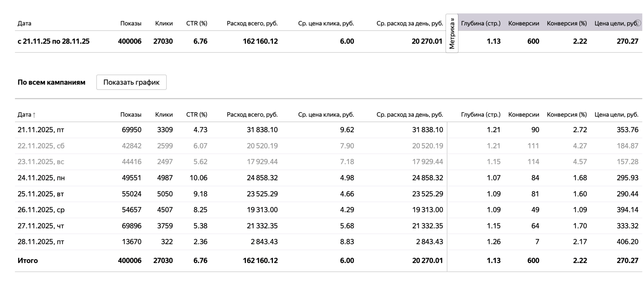Sort the daily table by Показы header
The width and height of the screenshot is (644, 290).
pyautogui.click(x=131, y=115)
